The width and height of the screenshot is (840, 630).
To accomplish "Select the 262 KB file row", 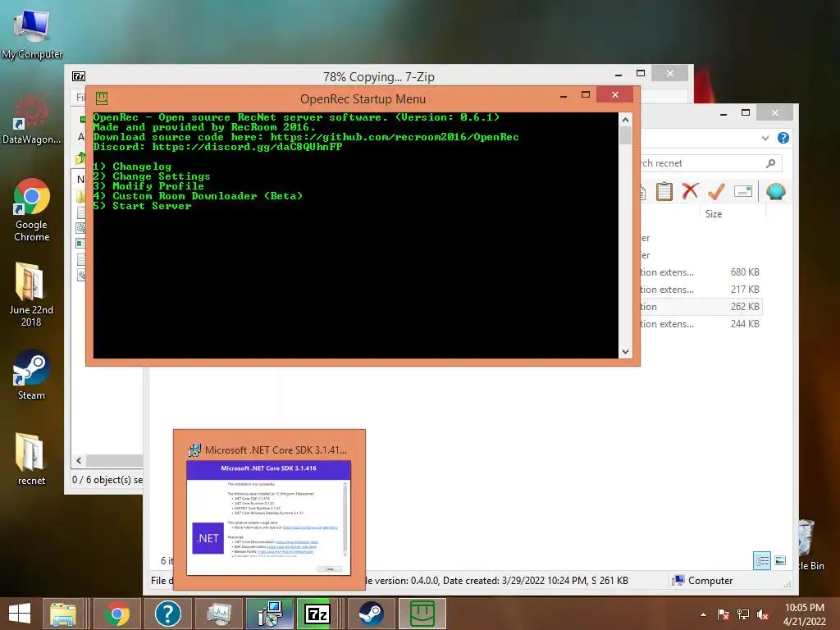I will pyautogui.click(x=701, y=307).
